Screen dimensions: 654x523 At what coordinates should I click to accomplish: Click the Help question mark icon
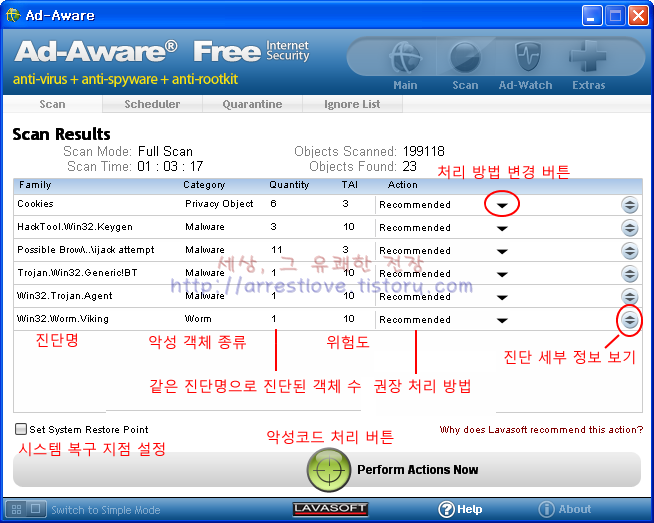click(x=446, y=509)
